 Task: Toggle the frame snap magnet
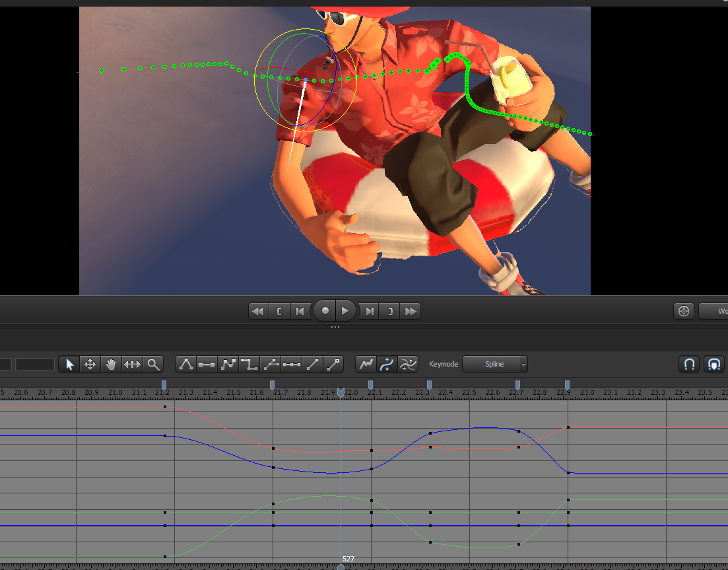pos(689,364)
